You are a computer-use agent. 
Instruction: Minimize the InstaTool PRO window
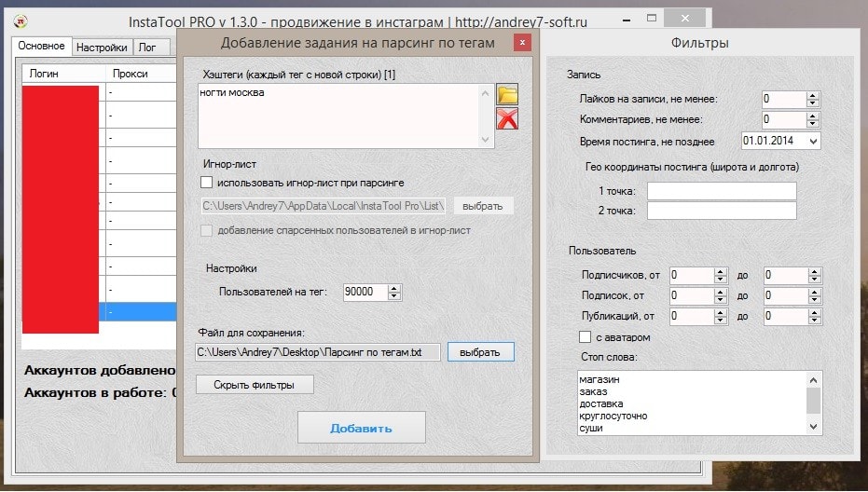tap(627, 20)
